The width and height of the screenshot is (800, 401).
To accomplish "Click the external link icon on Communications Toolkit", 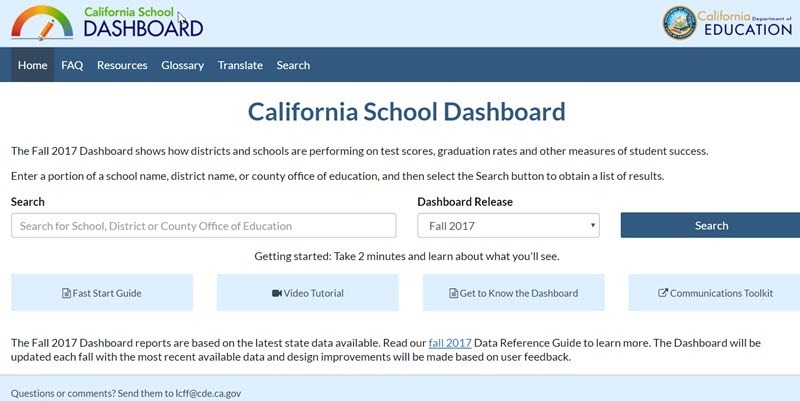I will tap(663, 293).
